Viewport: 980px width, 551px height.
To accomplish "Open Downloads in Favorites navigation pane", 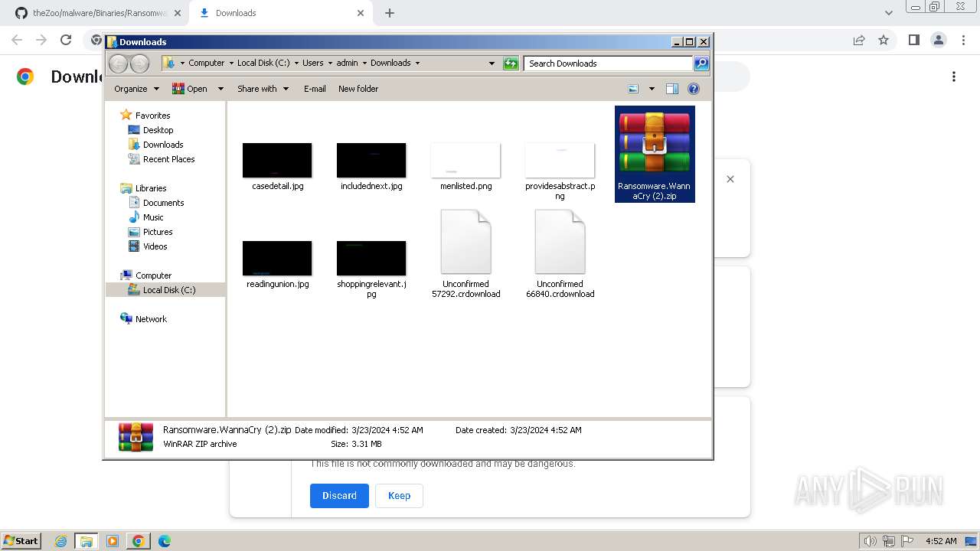I will point(163,145).
